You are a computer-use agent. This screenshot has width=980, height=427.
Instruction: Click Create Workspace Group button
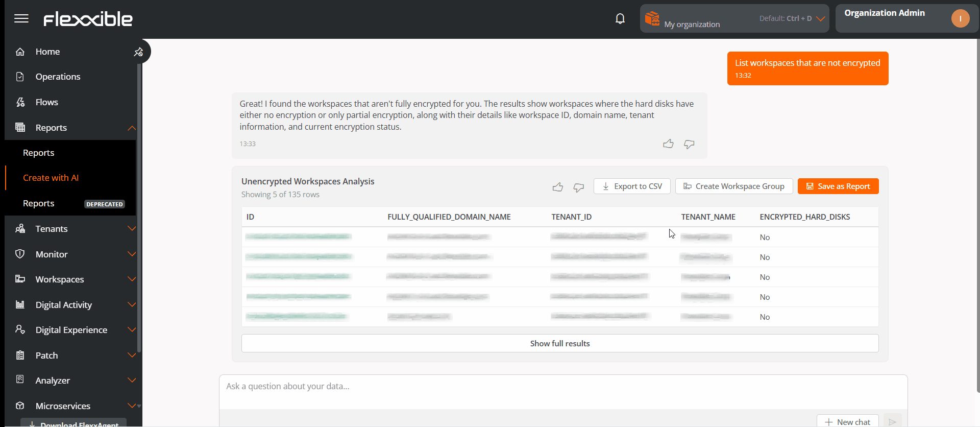[x=733, y=186]
